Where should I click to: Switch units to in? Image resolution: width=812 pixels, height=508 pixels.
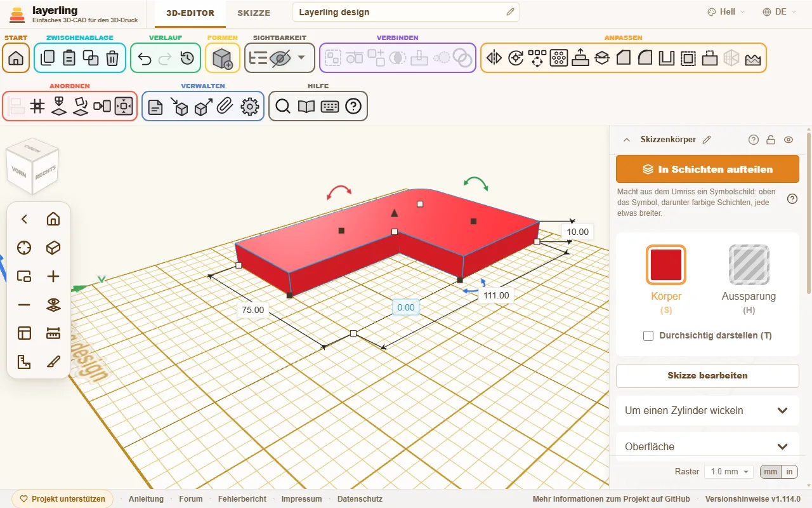[789, 472]
